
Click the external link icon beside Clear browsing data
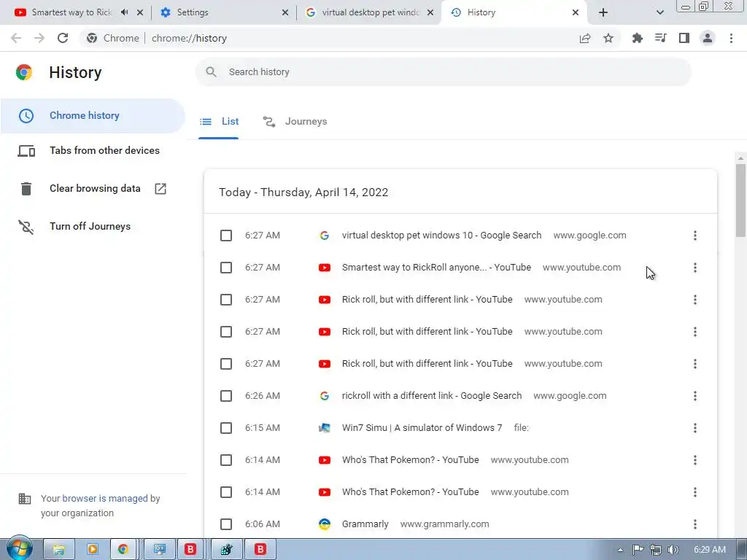coord(160,189)
